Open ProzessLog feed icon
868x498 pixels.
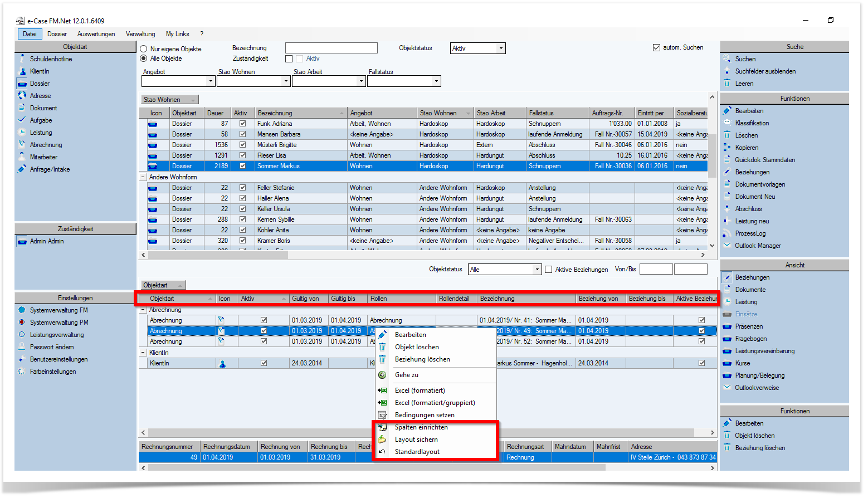click(727, 233)
